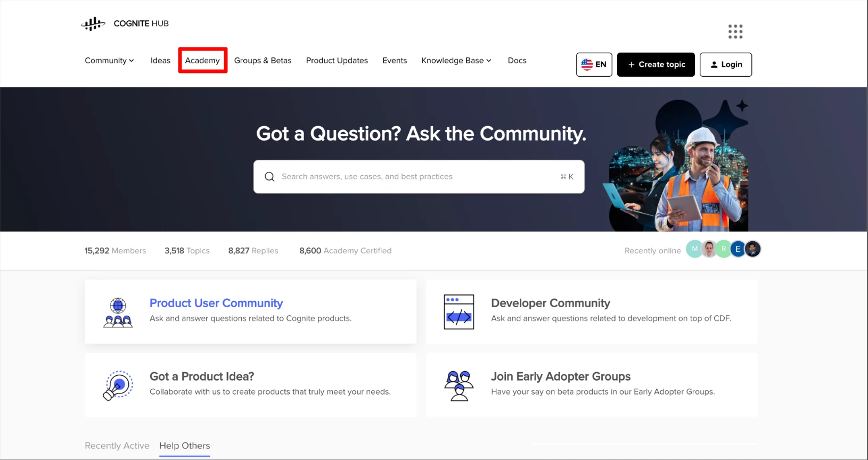Click the Login button
This screenshot has height=460, width=868.
click(x=726, y=64)
